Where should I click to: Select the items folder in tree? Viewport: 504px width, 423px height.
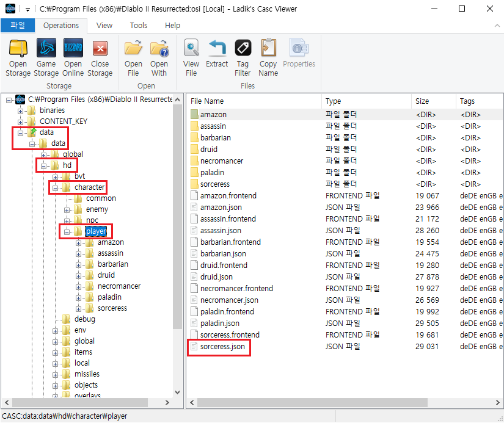point(83,352)
